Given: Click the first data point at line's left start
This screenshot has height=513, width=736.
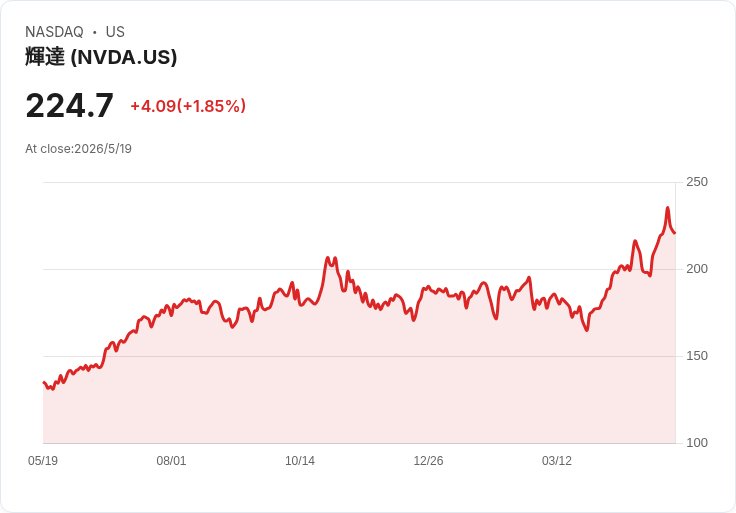Looking at the screenshot, I should click(44, 383).
